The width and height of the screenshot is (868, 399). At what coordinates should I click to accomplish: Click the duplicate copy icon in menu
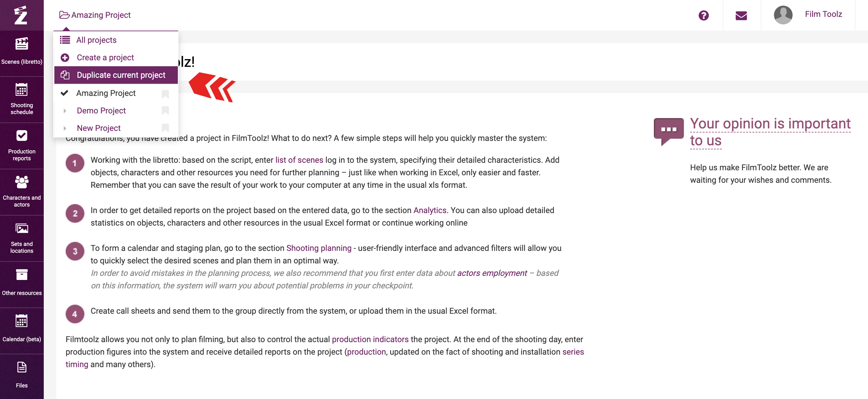[x=65, y=75]
